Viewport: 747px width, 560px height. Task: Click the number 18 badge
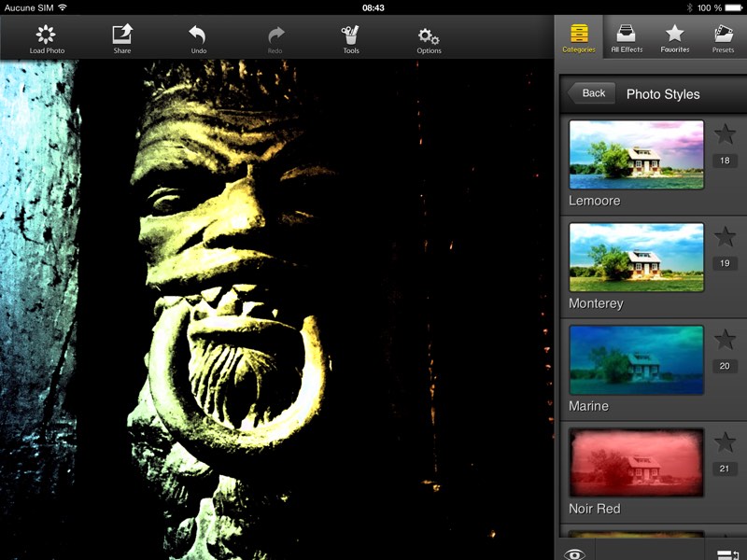pos(725,161)
